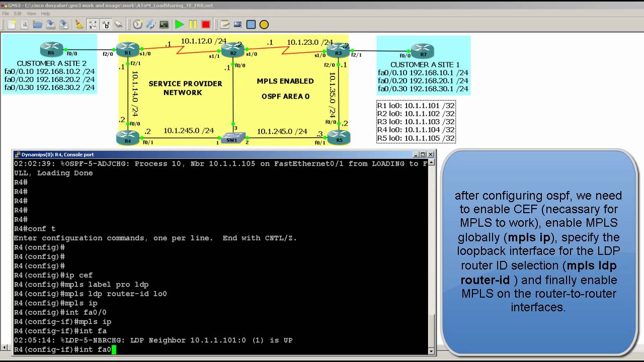This screenshot has height=362, width=644.
Task: Click the console input cursor line
Action: pyautogui.click(x=65, y=349)
